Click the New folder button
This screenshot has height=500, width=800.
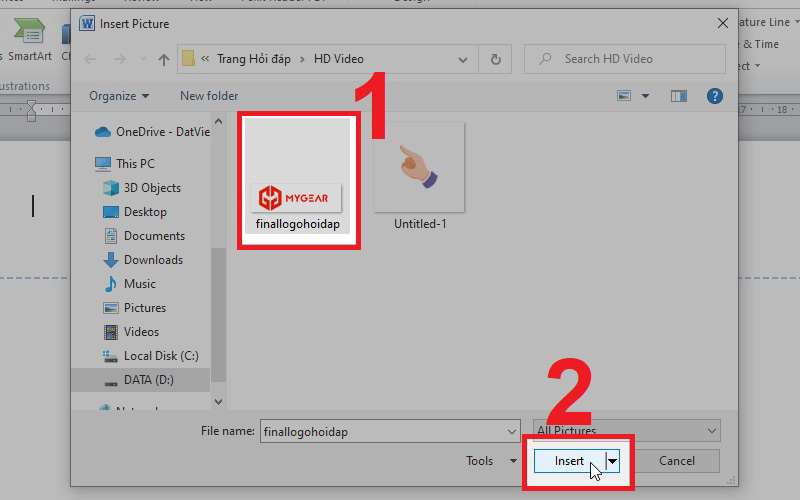click(209, 96)
